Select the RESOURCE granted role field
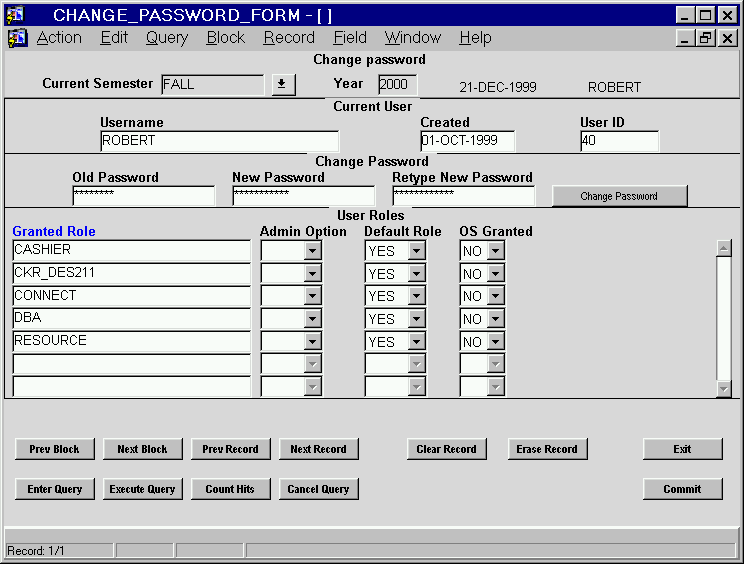744x564 pixels. 131,341
